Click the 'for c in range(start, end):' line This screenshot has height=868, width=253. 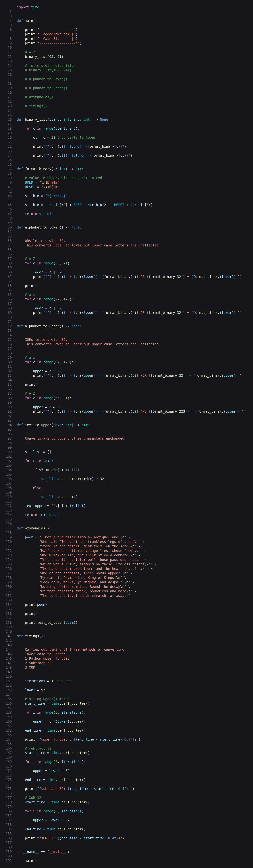pyautogui.click(x=52, y=128)
